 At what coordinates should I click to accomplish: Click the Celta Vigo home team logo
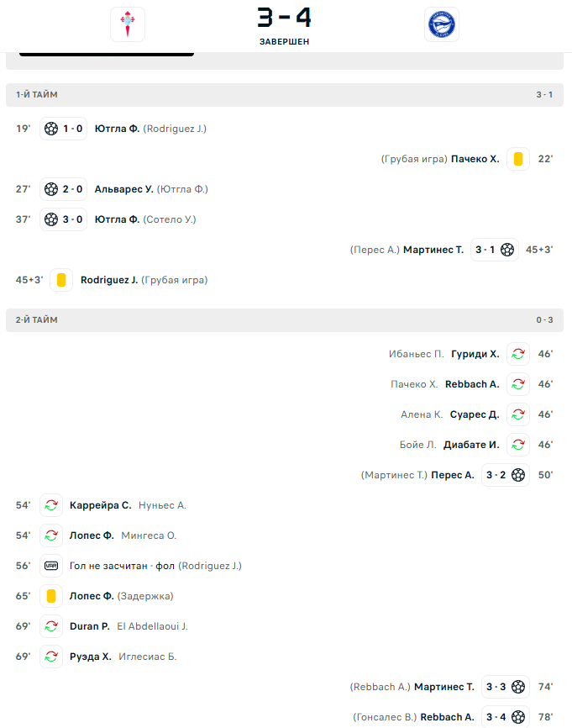pos(128,24)
